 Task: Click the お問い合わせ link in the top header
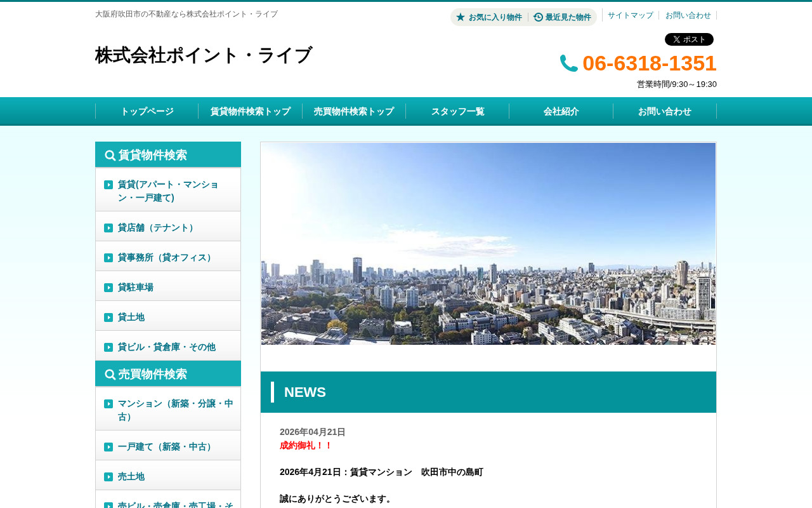tap(688, 15)
